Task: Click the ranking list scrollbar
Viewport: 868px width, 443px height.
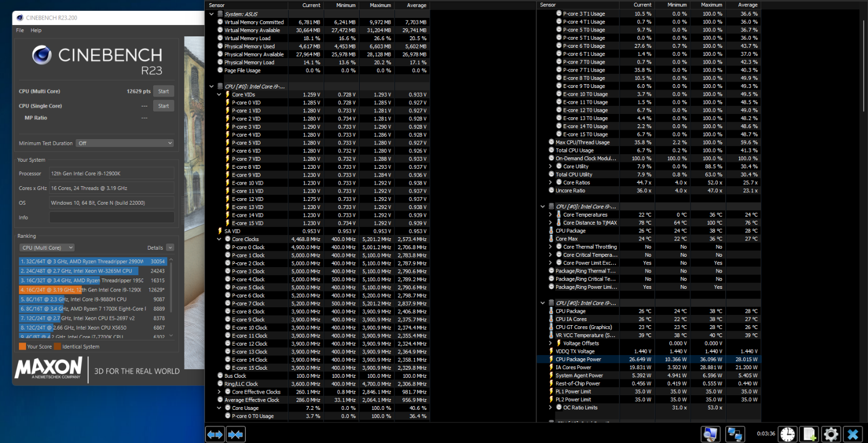Action: tap(171, 298)
